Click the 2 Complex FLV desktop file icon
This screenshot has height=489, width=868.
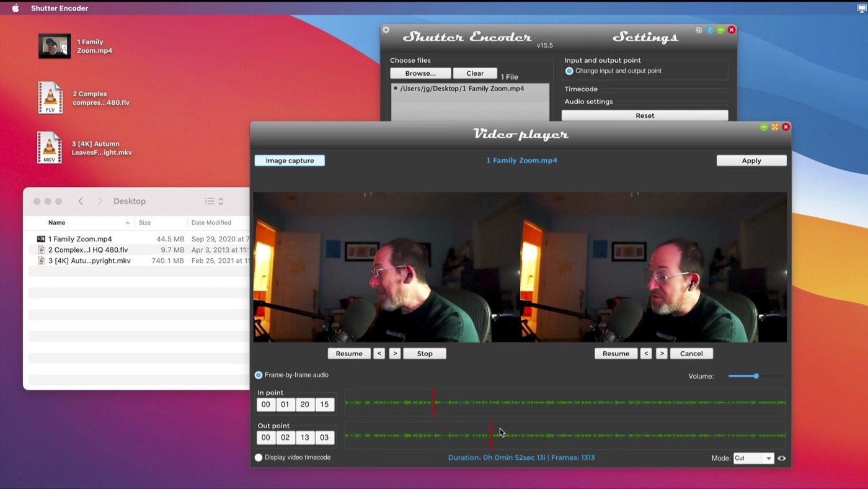tap(50, 98)
